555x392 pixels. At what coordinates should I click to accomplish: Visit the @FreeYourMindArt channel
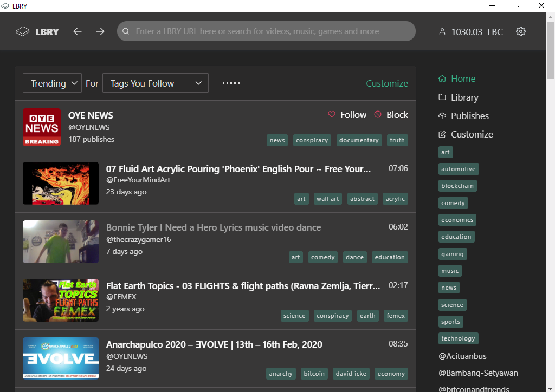(x=138, y=180)
